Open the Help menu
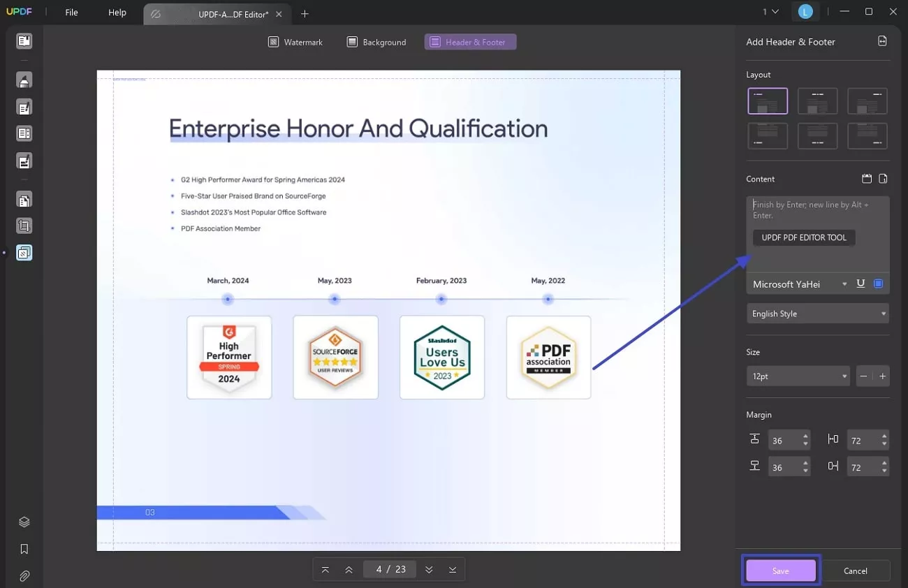908x588 pixels. pyautogui.click(x=117, y=13)
